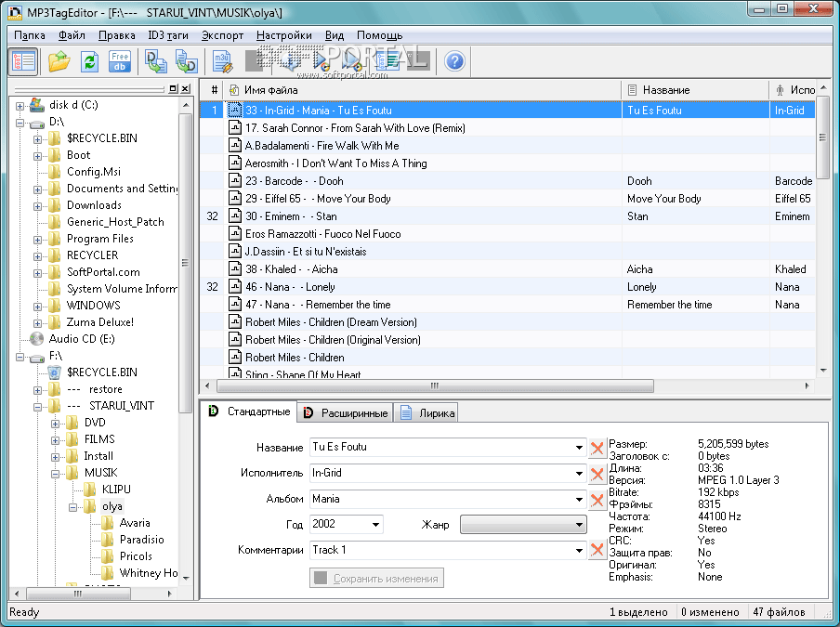Click the Avaria folder icon
840x627 pixels.
click(107, 523)
